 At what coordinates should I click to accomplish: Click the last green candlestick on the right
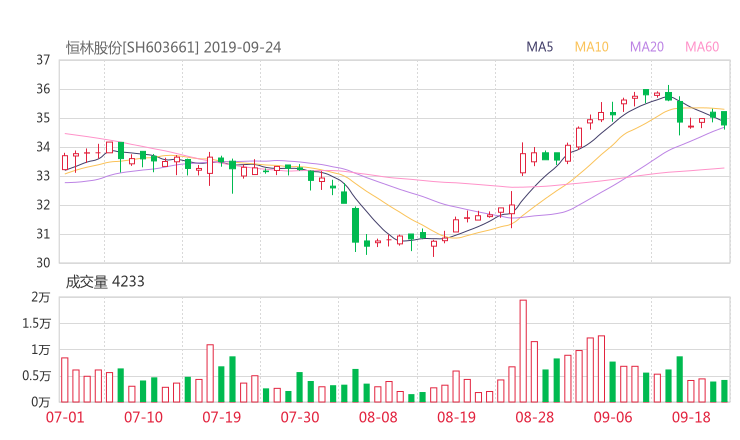[x=724, y=118]
